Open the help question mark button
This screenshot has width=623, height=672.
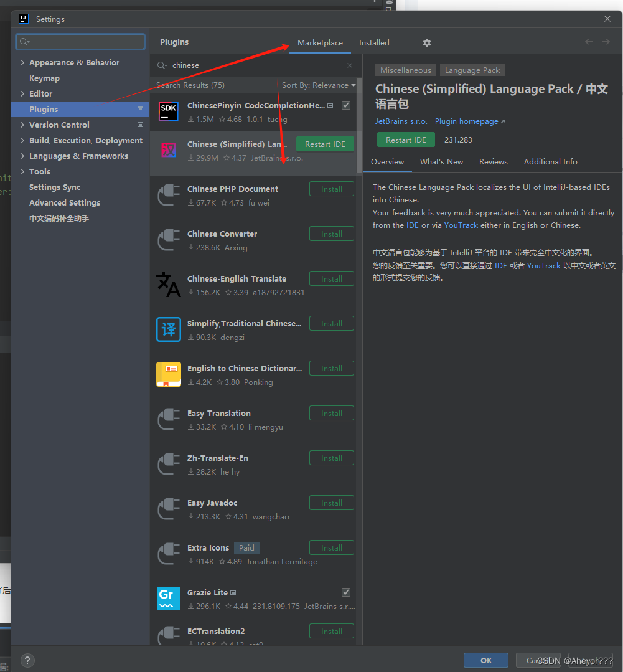coord(27,660)
